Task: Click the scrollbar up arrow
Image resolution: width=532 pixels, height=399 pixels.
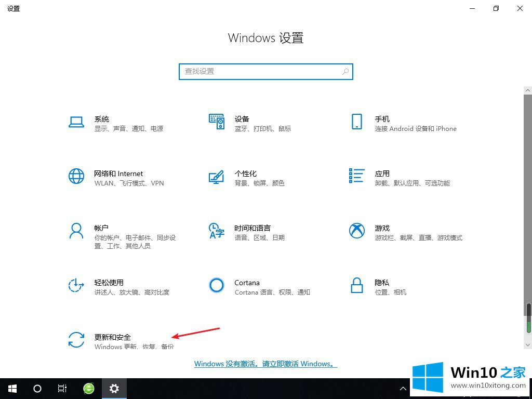Action: [528, 90]
